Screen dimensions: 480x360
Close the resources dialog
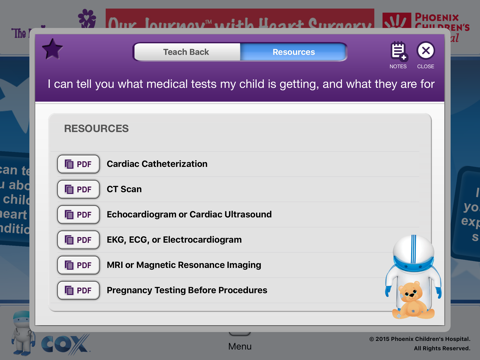426,55
